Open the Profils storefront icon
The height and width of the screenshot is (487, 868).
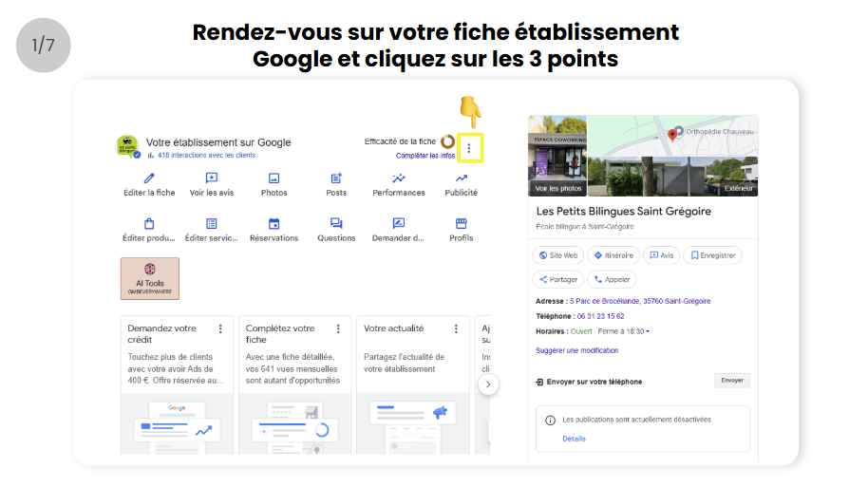462,224
